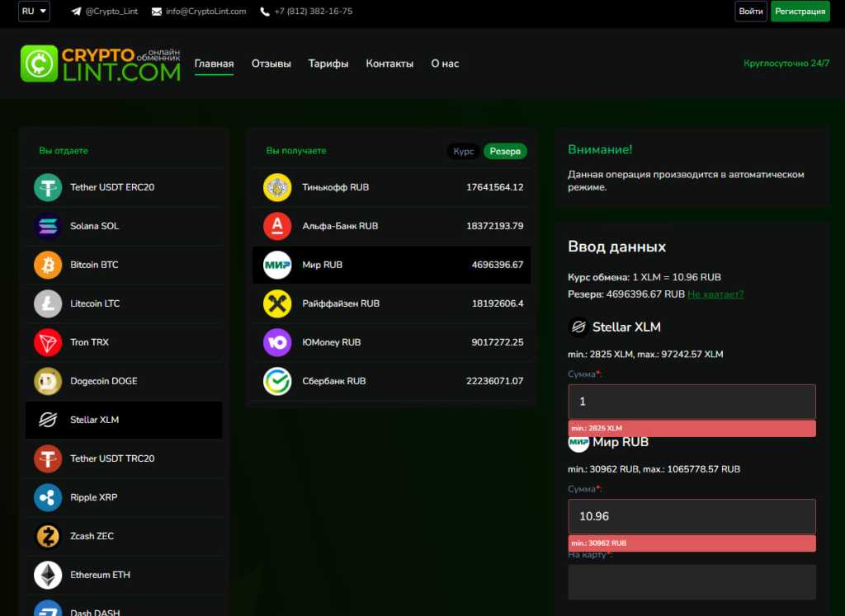Click the Zcash ZEC icon
The width and height of the screenshot is (845, 616).
click(x=48, y=536)
